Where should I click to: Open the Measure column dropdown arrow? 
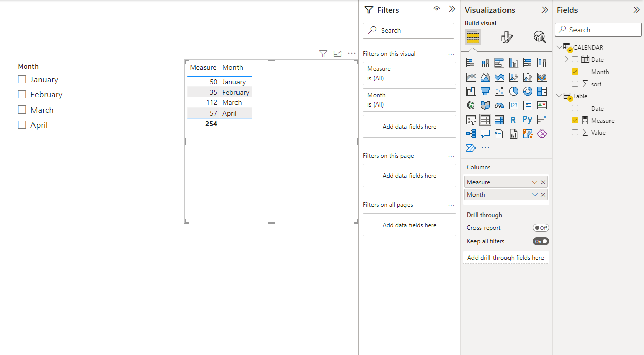coord(534,182)
